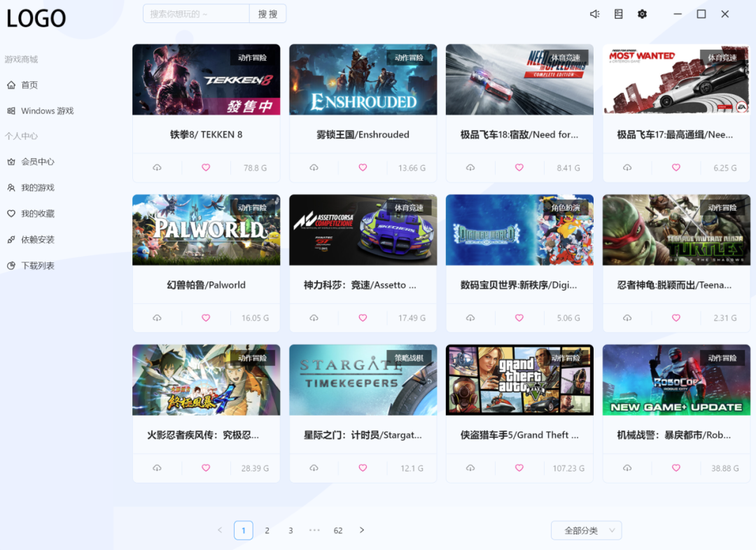The width and height of the screenshot is (756, 550).
Task: Open settings with the gear icon
Action: [642, 13]
